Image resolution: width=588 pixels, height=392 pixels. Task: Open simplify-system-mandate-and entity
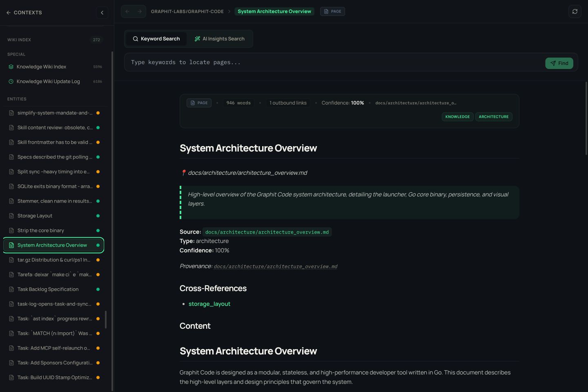pyautogui.click(x=54, y=113)
